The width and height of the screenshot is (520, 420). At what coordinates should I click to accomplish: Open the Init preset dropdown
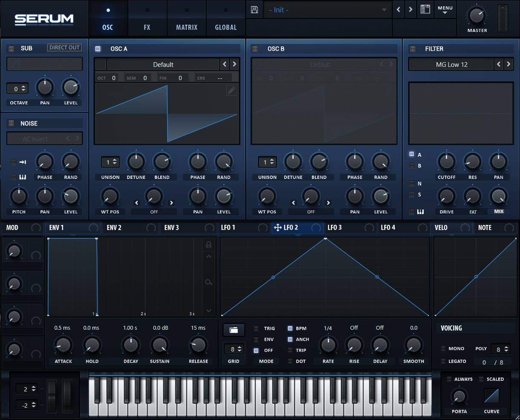(326, 9)
